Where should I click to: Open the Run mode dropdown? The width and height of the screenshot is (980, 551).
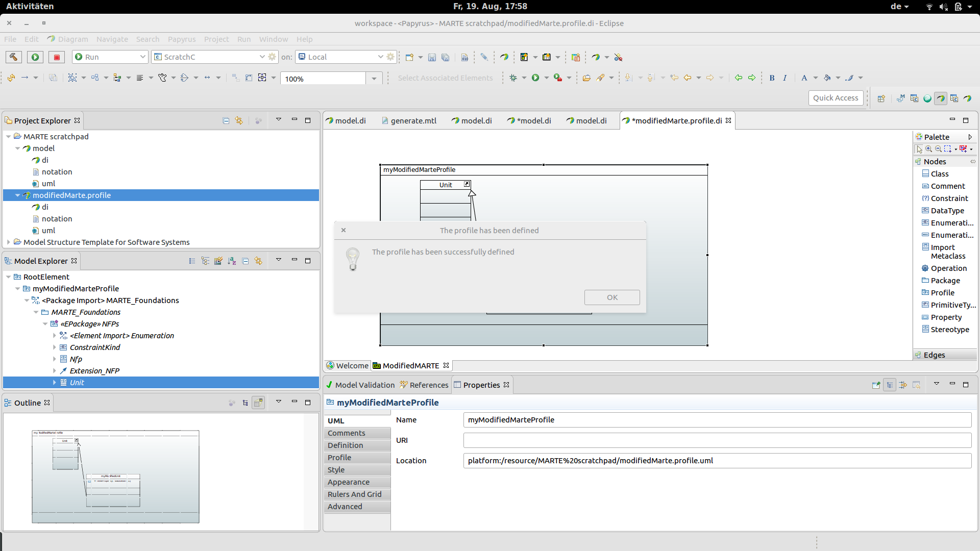[143, 57]
